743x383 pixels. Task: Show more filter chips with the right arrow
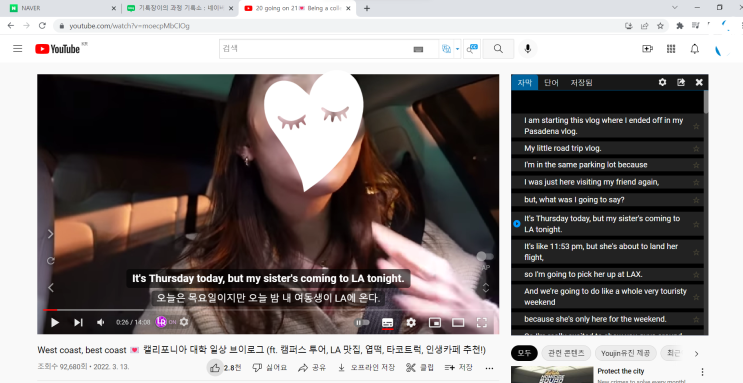pos(697,353)
